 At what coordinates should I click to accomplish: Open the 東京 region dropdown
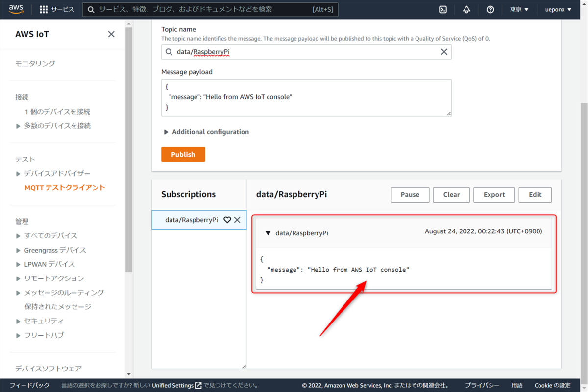coord(519,9)
